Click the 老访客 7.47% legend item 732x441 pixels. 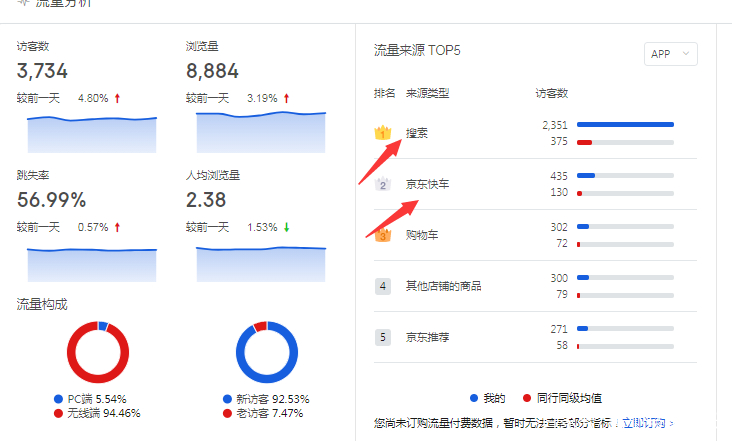pyautogui.click(x=263, y=413)
